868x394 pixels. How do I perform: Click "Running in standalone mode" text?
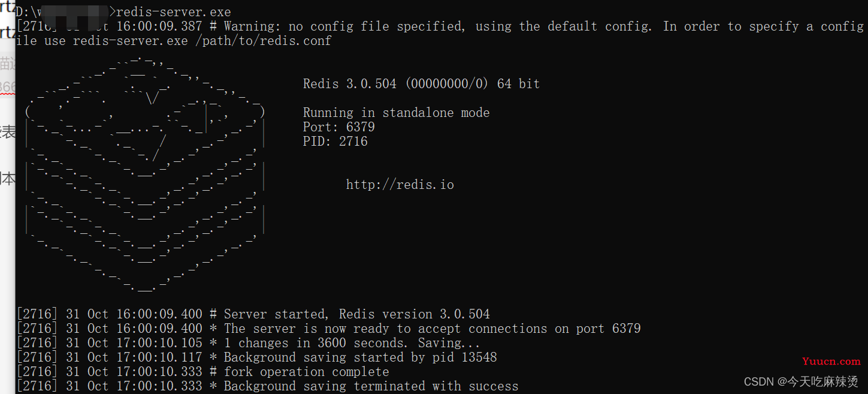(396, 113)
